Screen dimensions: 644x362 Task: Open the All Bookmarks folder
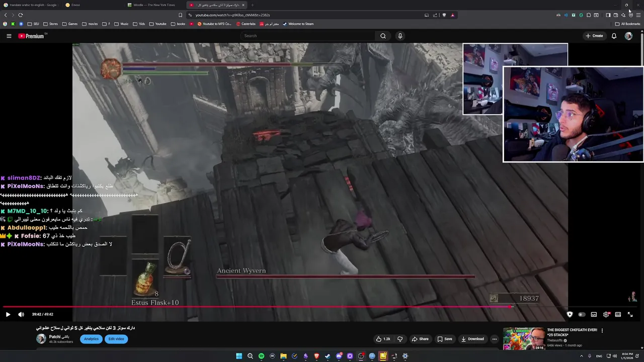click(627, 24)
